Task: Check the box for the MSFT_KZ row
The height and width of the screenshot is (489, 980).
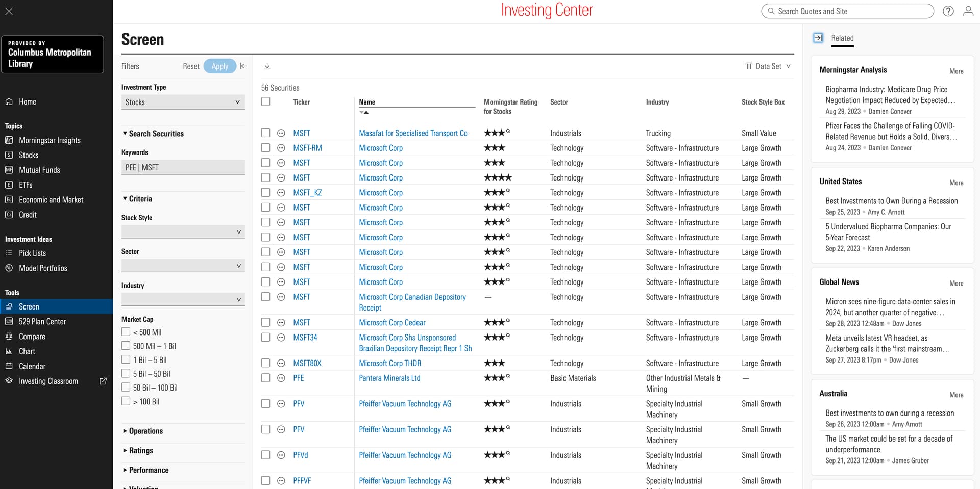Action: coord(265,192)
